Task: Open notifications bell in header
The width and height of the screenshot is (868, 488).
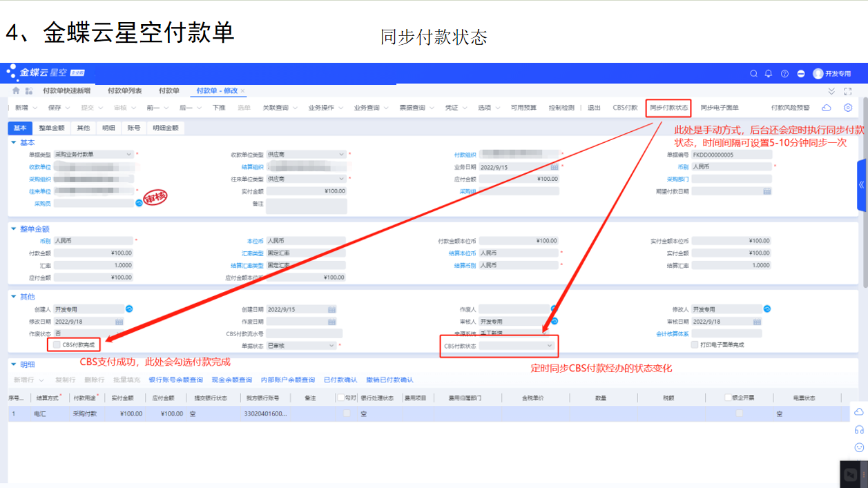Action: [x=769, y=73]
